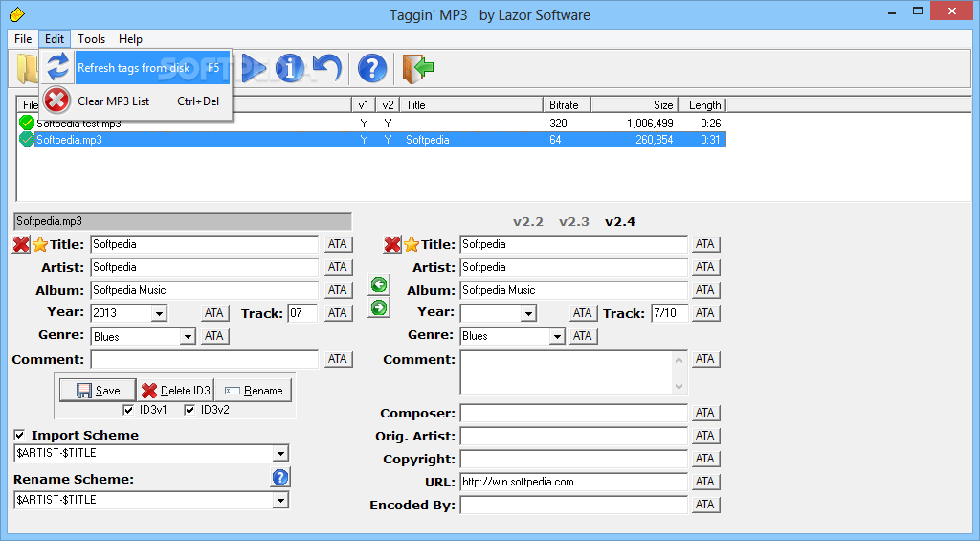Click ATA next to ID3v1 Year dropdown
Viewport: 980px width, 541px height.
click(x=213, y=313)
